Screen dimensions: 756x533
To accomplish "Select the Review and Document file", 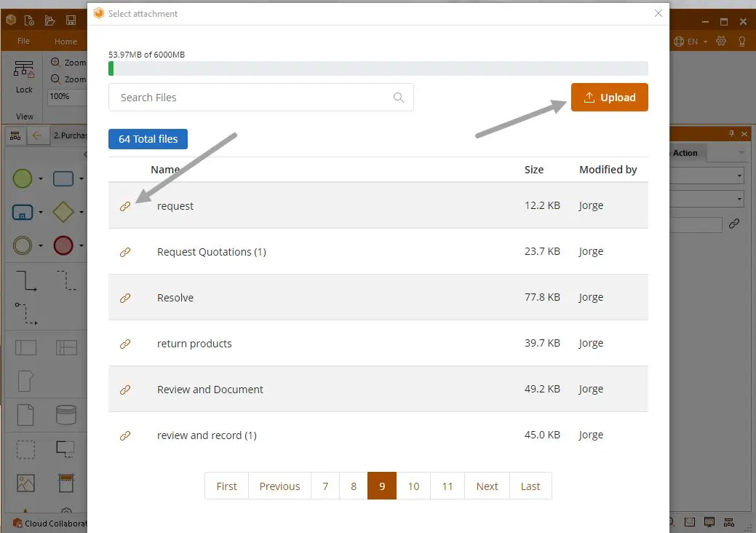I will click(210, 390).
